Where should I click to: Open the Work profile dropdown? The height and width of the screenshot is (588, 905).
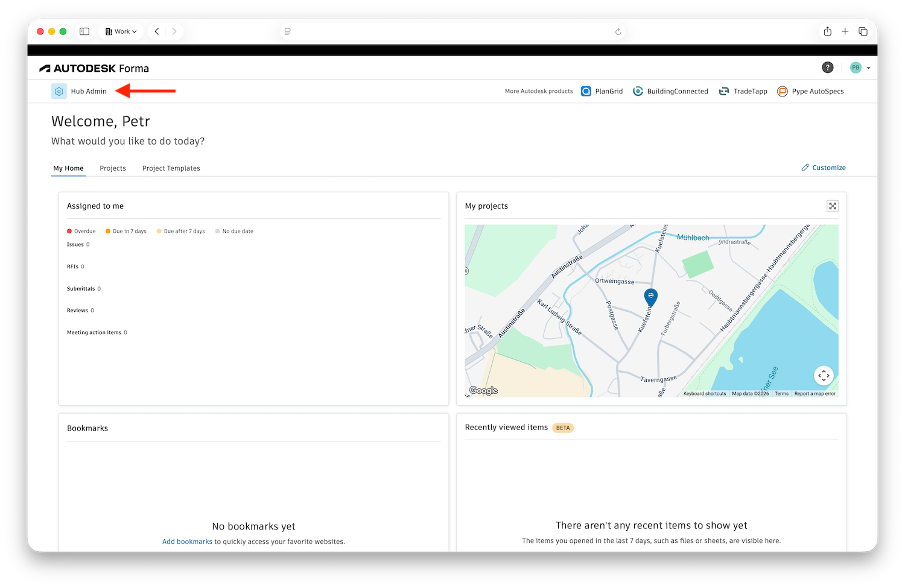coord(121,31)
